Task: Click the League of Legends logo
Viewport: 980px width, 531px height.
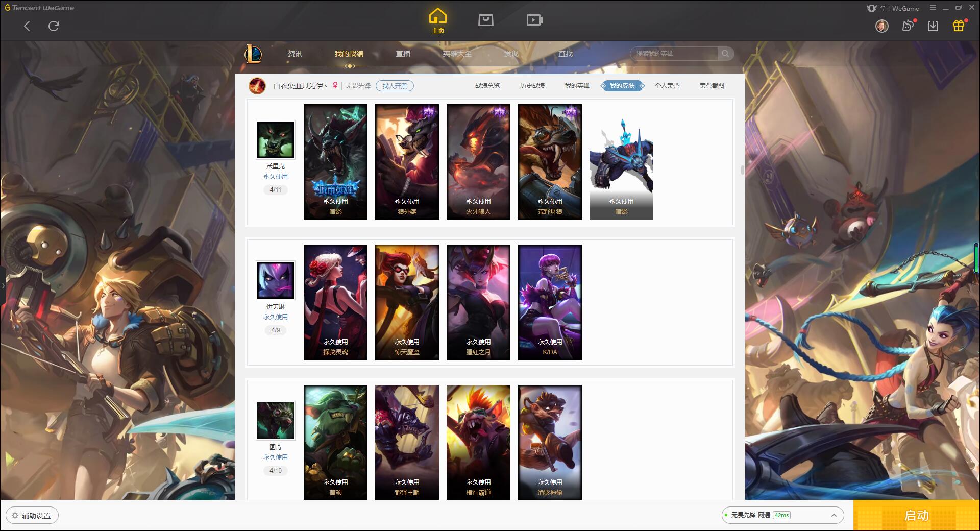Action: coord(254,54)
